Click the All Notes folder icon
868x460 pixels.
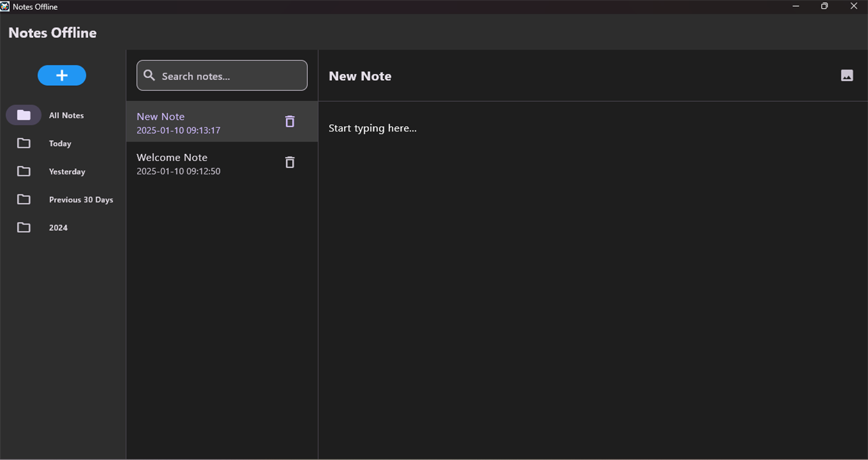24,115
